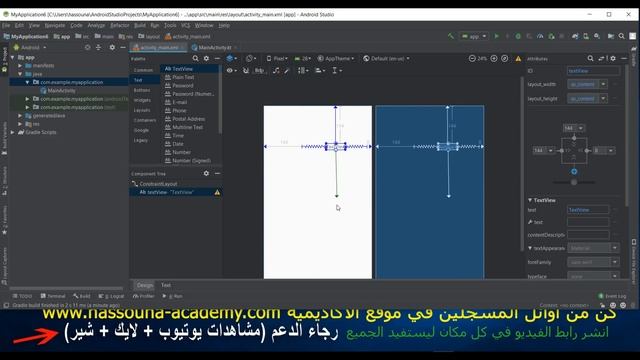Open the Pixel device dropdown
Screen dimensions: 640x360
277,58
